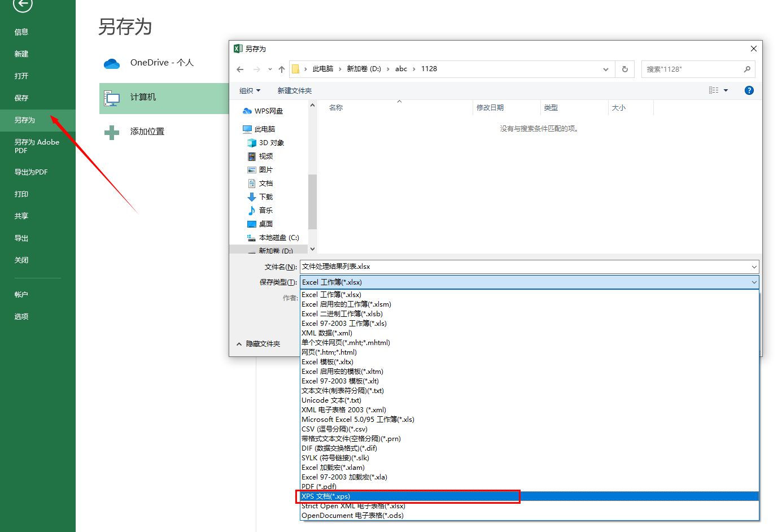Select 本地磁盘 (C:) in sidebar

(x=275, y=237)
